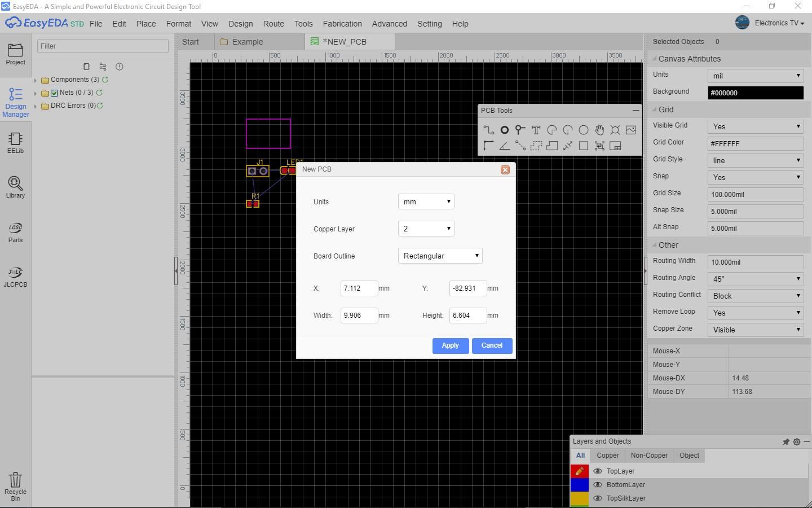Open the Recycle Bin
Screen dimensions: 812x508
coord(15,487)
